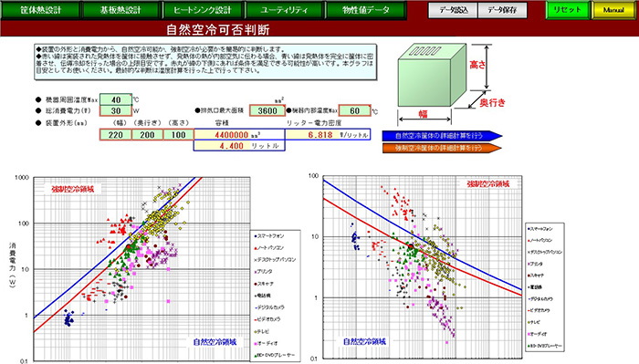Select BD・DVDプレーヤー in right chart legend
Viewport: 639px width, 364px height.
tap(545, 346)
